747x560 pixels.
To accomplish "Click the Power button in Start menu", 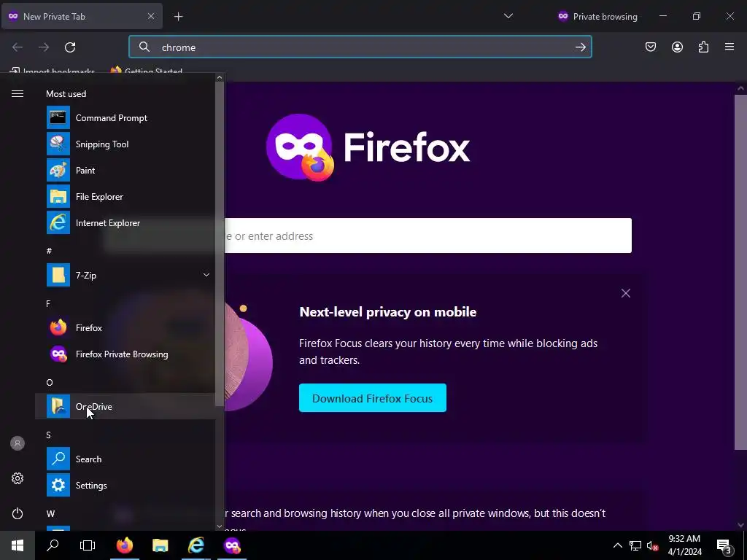I will point(18,513).
